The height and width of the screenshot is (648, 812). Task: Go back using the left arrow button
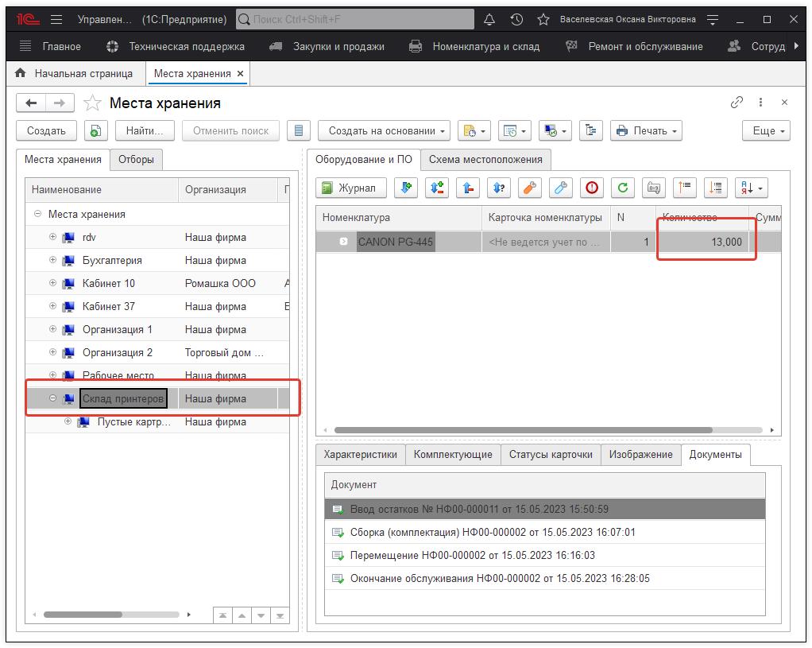31,103
